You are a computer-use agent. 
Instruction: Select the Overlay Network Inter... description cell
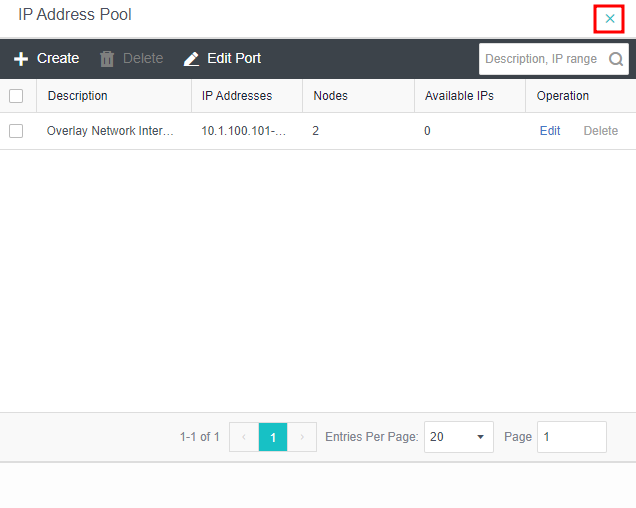[110, 131]
